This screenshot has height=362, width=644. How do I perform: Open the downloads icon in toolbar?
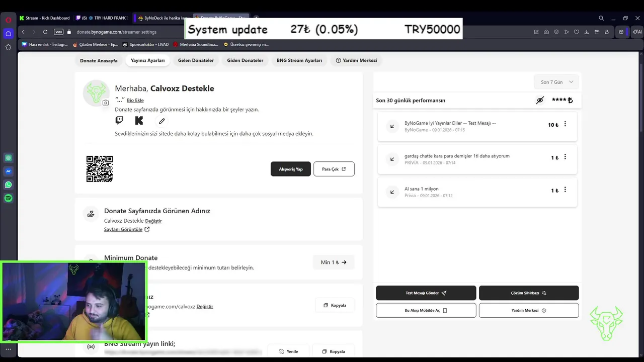587,32
